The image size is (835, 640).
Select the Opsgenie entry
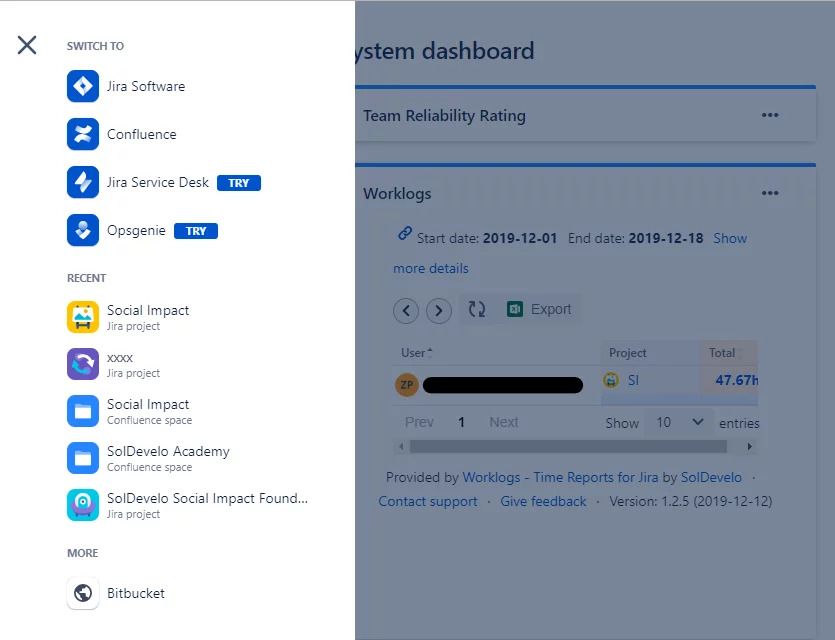tap(136, 230)
